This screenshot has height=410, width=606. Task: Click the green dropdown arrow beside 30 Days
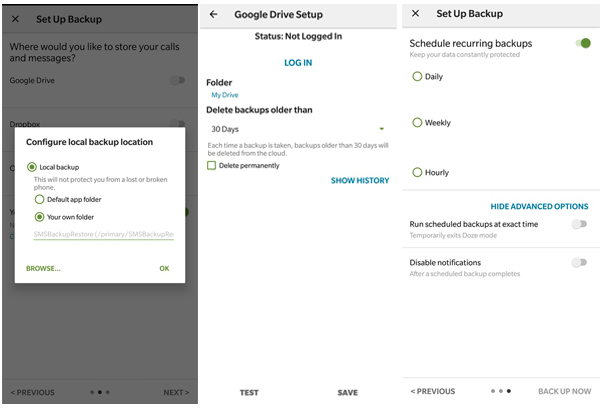tap(381, 129)
